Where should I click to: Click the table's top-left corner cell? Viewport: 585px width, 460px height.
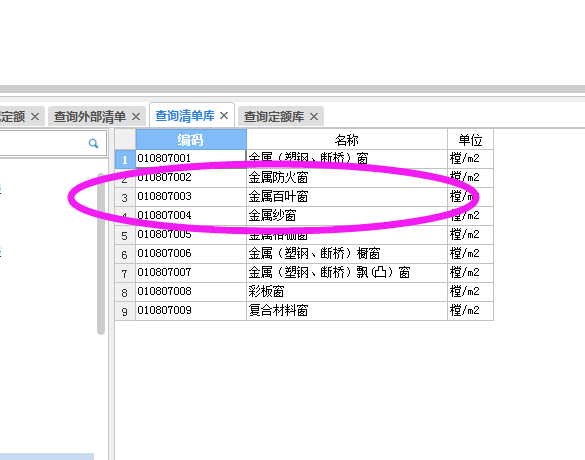click(x=125, y=140)
